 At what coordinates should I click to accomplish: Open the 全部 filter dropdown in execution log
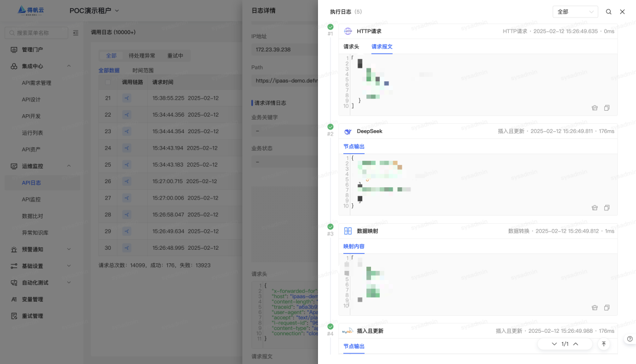coord(575,12)
